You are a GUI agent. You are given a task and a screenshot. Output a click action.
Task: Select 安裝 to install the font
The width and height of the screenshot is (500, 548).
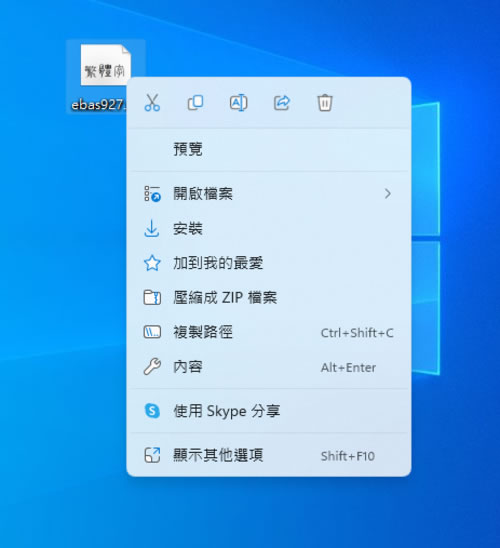click(269, 229)
